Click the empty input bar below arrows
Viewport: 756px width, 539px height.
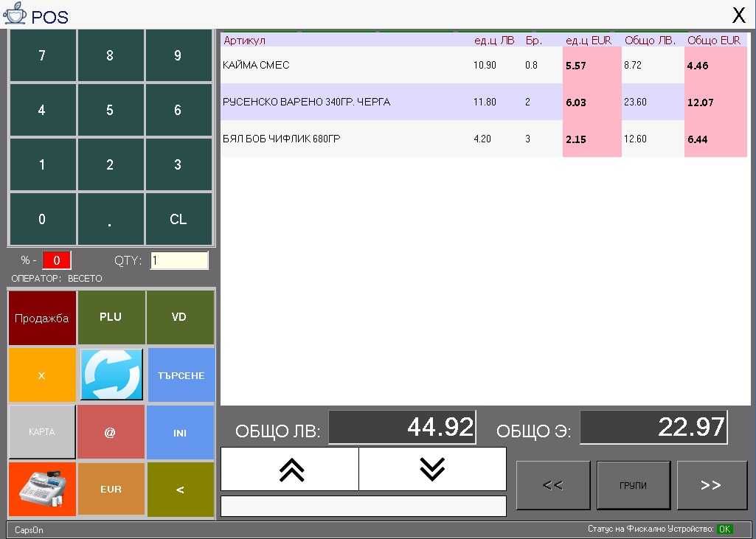click(364, 507)
